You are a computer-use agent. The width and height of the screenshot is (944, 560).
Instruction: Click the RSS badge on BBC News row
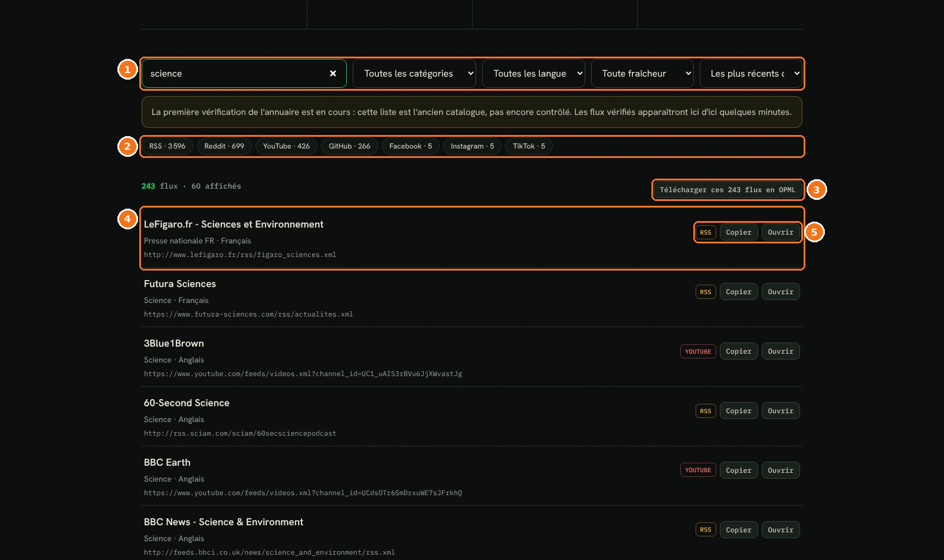point(706,530)
